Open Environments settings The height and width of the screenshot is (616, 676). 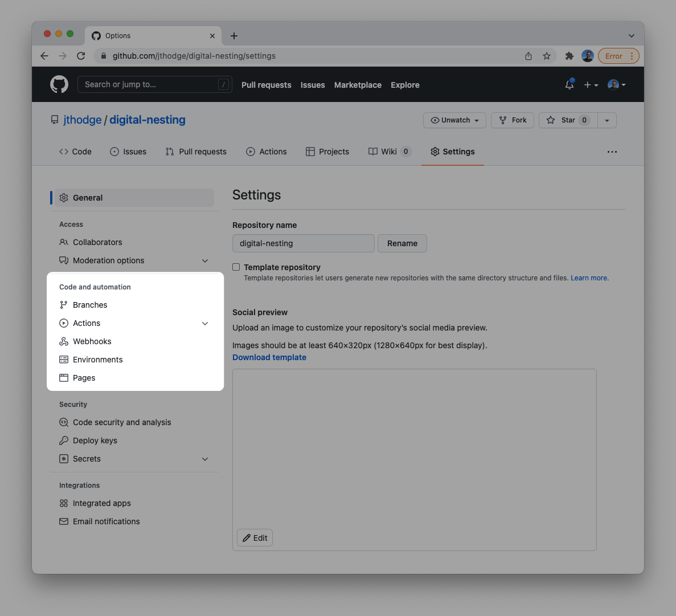tap(134, 360)
